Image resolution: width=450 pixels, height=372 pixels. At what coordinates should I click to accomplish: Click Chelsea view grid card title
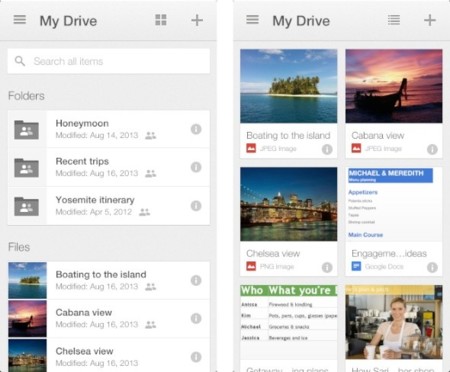coord(273,253)
